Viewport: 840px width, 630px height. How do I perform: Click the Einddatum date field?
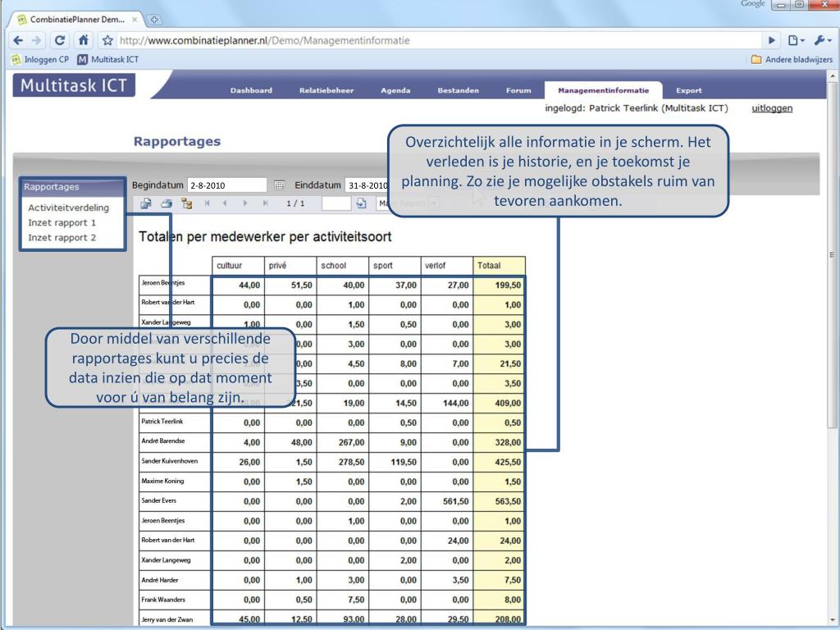coord(367,185)
